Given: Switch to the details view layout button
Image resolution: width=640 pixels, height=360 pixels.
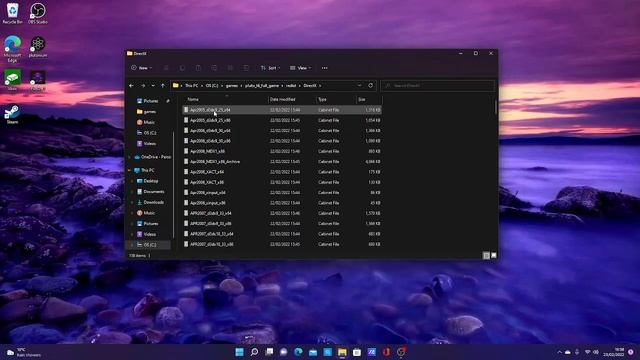Looking at the screenshot, I should tap(486, 256).
